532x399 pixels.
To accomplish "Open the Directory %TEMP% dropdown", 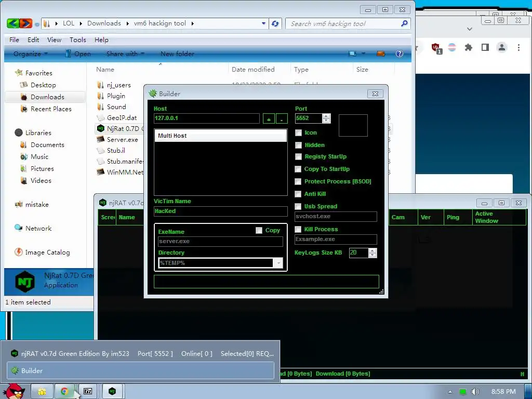I will click(x=278, y=263).
